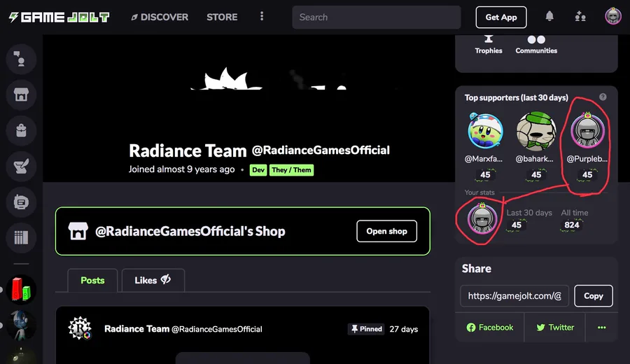Image resolution: width=630 pixels, height=364 pixels.
Task: Click the Dev badge
Action: pyautogui.click(x=258, y=170)
